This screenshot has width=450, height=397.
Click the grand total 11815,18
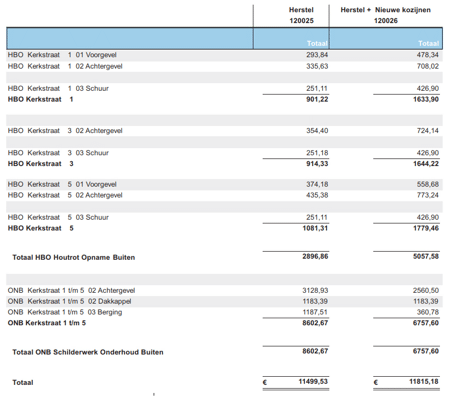pos(424,382)
